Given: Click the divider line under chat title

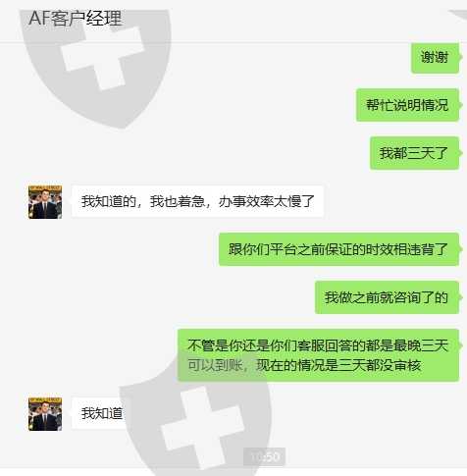Looking at the screenshot, I should [233, 42].
